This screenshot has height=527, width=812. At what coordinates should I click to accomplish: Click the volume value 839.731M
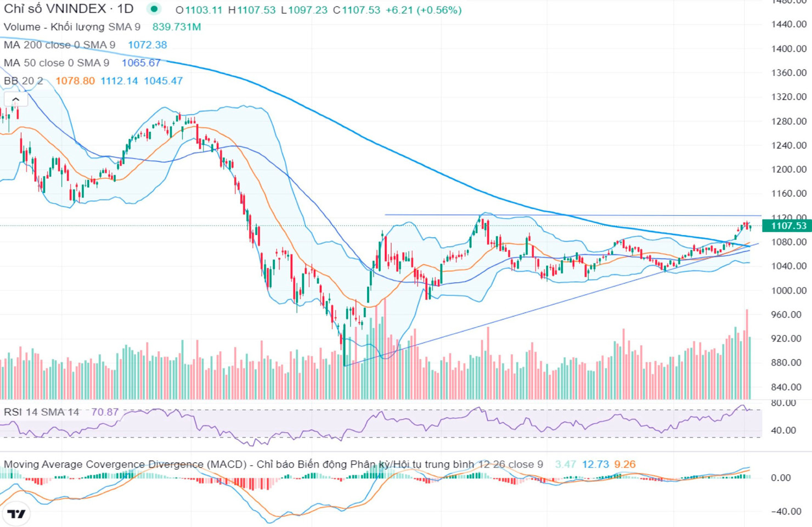(177, 27)
